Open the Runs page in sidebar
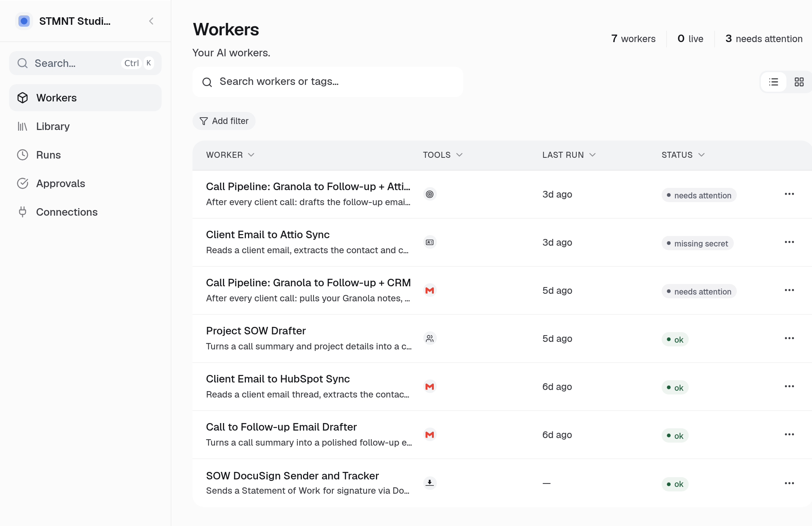 point(85,155)
